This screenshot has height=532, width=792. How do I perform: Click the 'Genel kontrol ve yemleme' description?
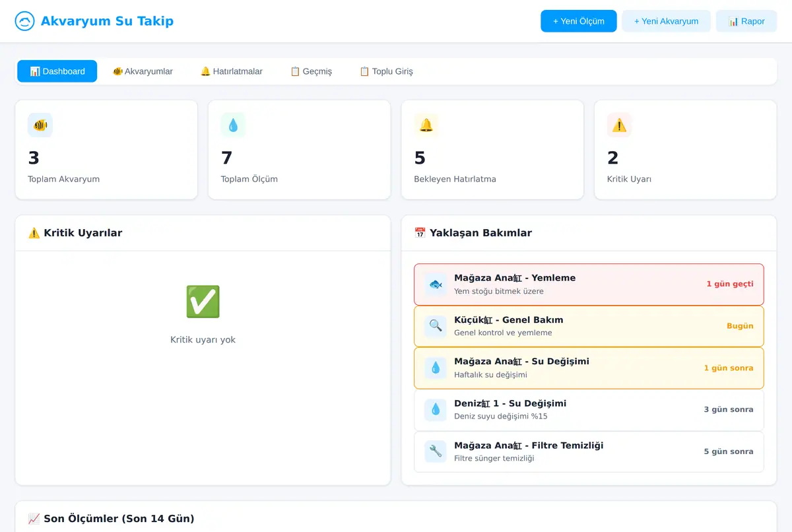[x=503, y=333]
